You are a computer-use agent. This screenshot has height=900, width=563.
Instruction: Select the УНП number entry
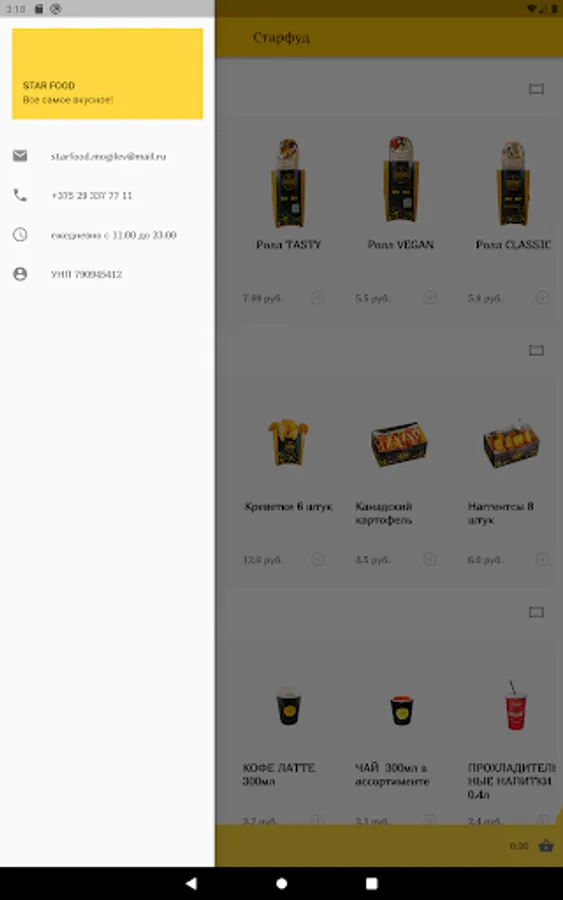pyautogui.click(x=87, y=274)
